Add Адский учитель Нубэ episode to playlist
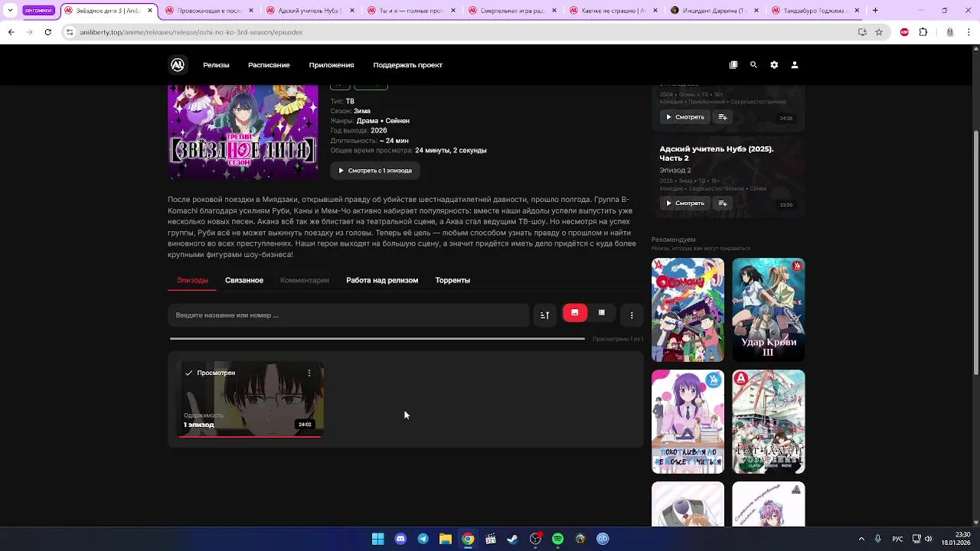Screen dimensions: 980x551 coord(723,203)
